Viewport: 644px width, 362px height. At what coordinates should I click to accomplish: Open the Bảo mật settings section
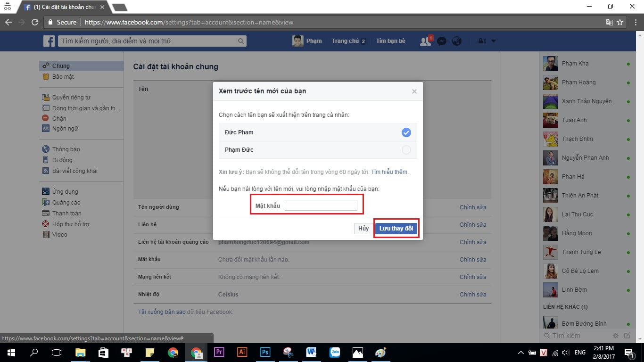(x=63, y=76)
